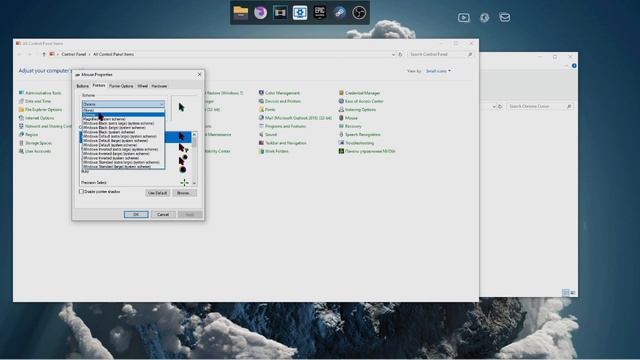Collapse the Scheme combo box arrow

[x=161, y=104]
